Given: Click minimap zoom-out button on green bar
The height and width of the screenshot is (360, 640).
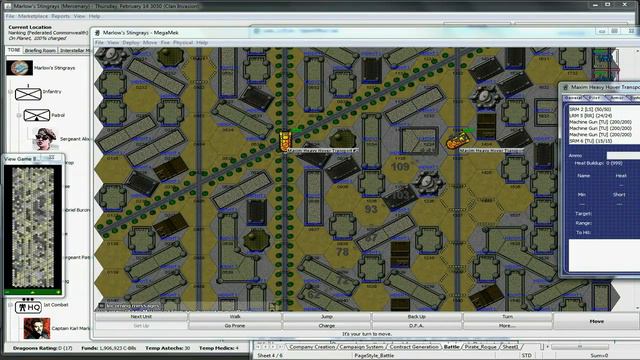Looking at the screenshot, I should 7,292.
